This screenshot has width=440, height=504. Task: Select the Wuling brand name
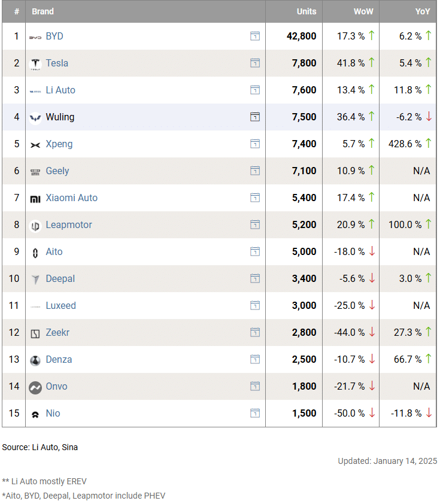pyautogui.click(x=60, y=117)
